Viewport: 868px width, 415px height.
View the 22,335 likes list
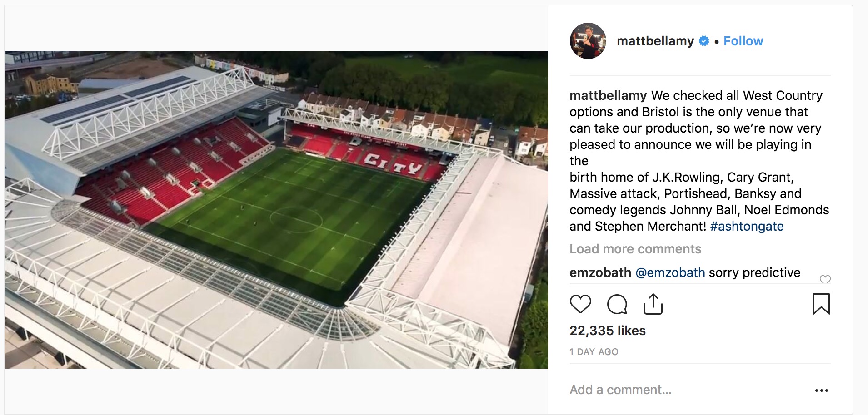(607, 331)
